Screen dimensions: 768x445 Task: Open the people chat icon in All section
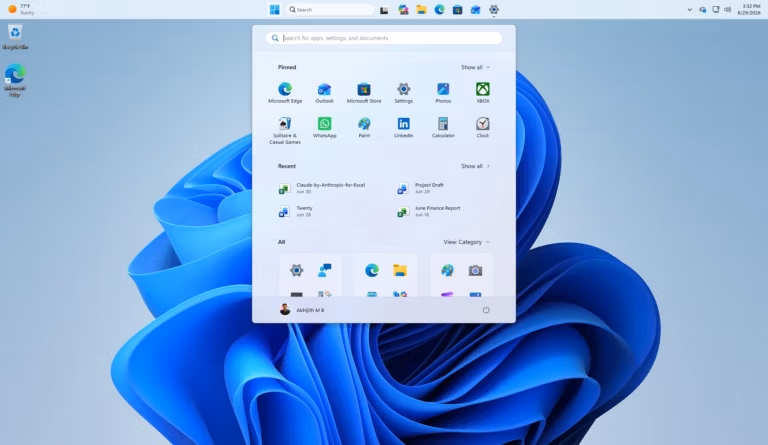(325, 270)
